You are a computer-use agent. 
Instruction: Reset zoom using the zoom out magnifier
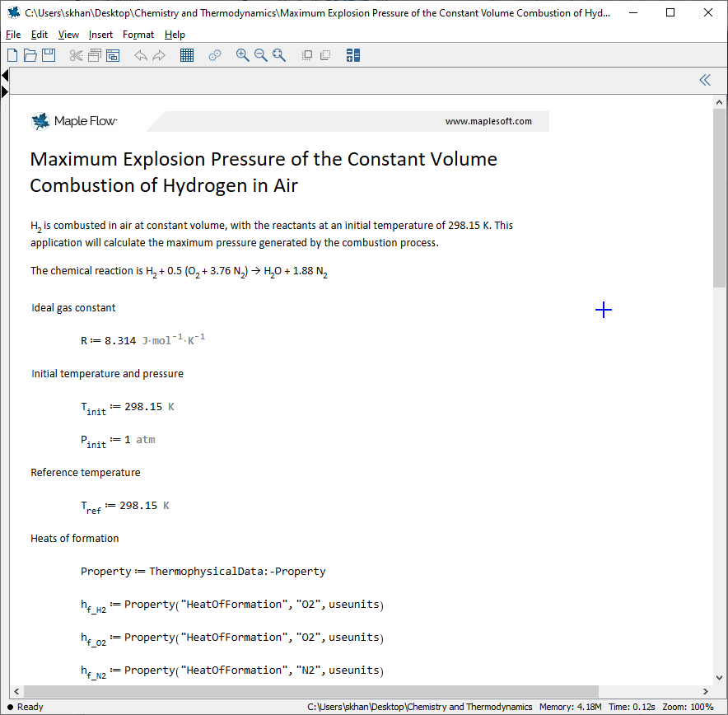point(261,55)
